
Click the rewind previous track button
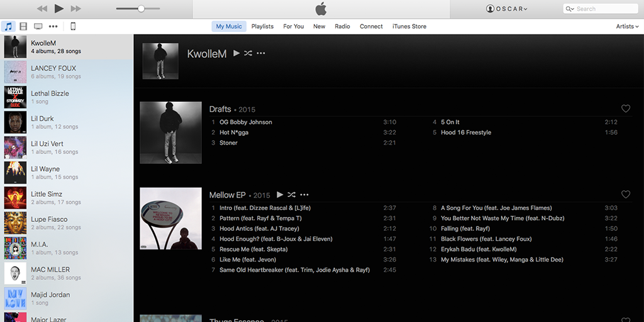click(42, 9)
